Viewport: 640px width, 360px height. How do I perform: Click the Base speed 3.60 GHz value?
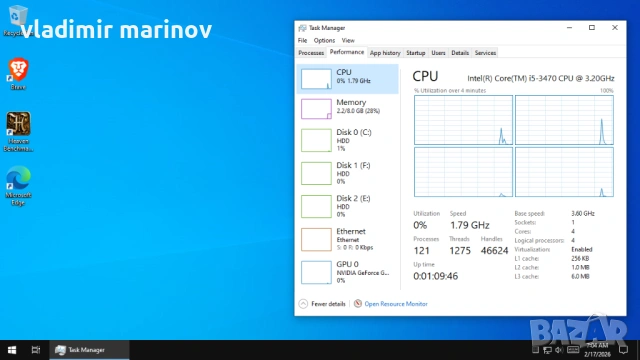tap(583, 213)
